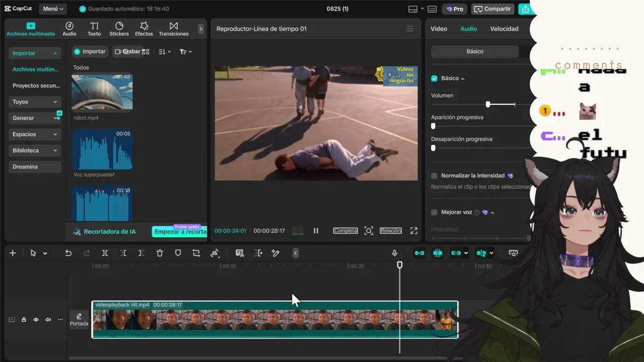Enable Normalizar la intensidad checkbox
644x362 pixels.
(434, 175)
